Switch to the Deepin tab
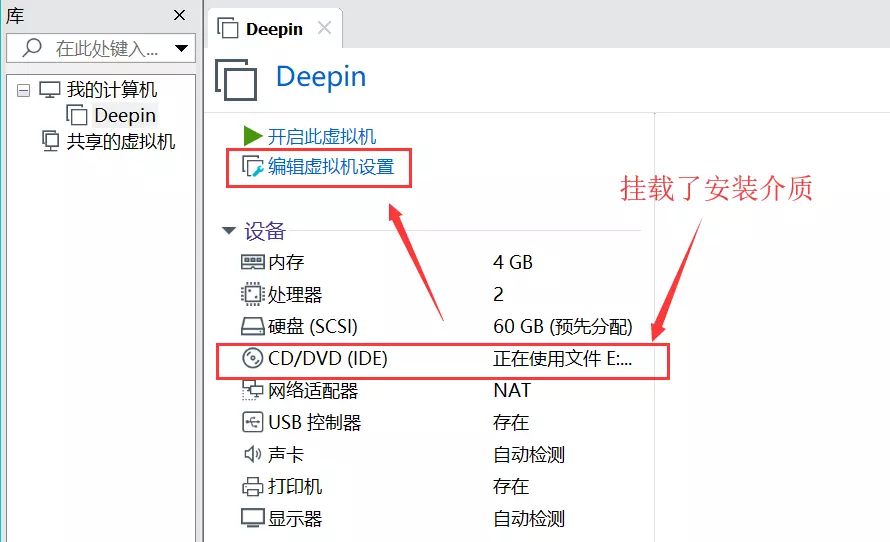This screenshot has width=890, height=542. pos(274,28)
